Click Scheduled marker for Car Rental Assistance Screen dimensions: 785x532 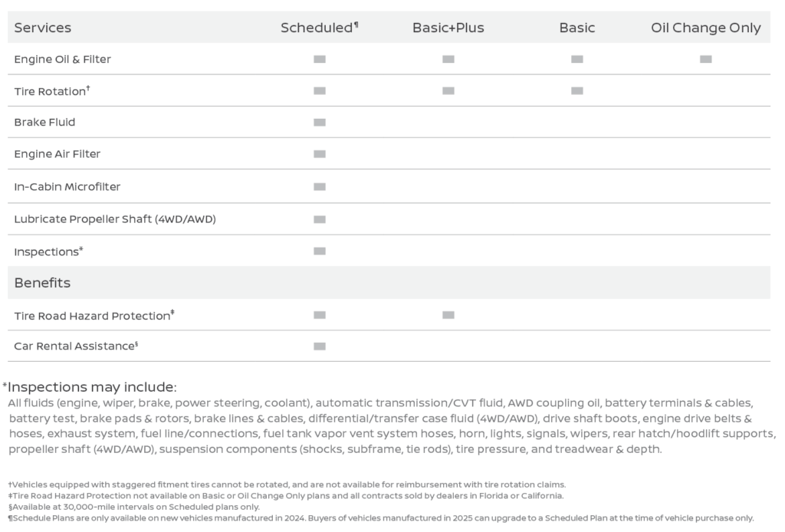320,346
